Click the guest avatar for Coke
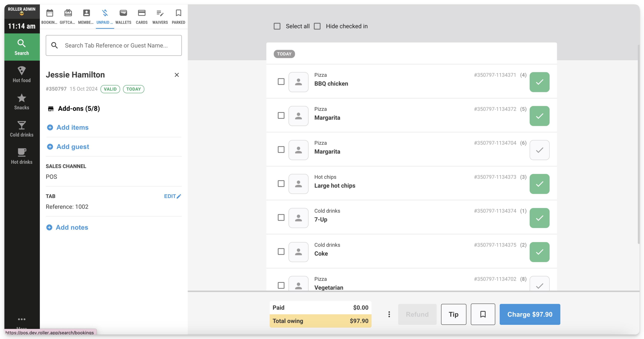The height and width of the screenshot is (339, 644). tap(298, 252)
